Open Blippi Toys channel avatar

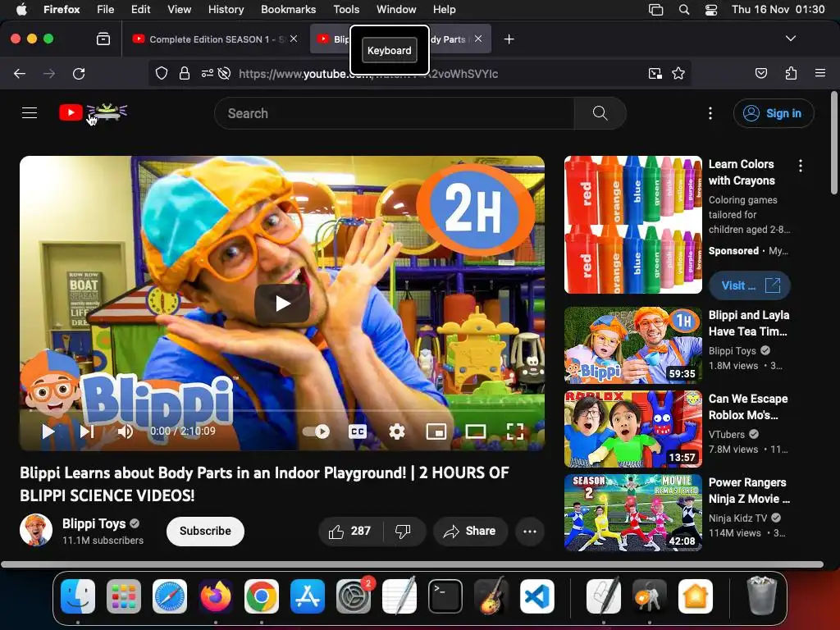point(36,530)
